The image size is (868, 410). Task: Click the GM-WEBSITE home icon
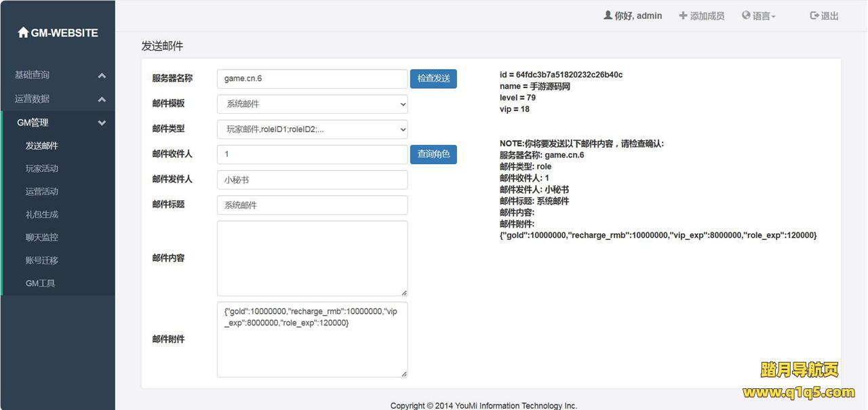coord(23,33)
